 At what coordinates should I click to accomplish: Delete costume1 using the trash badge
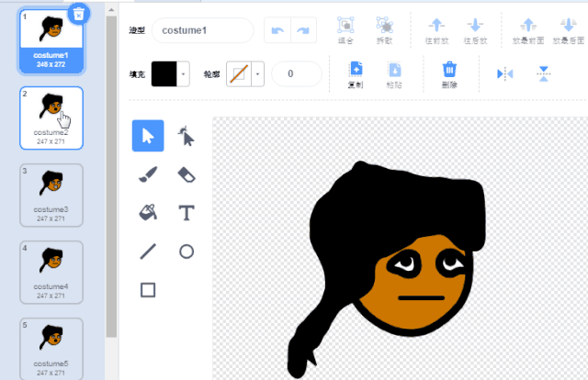[x=79, y=13]
